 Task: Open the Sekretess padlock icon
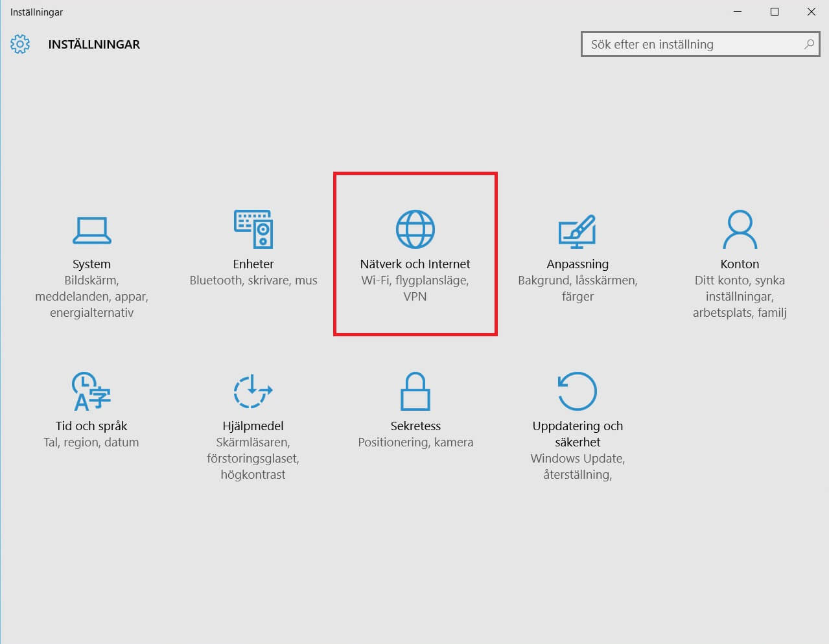(x=415, y=391)
